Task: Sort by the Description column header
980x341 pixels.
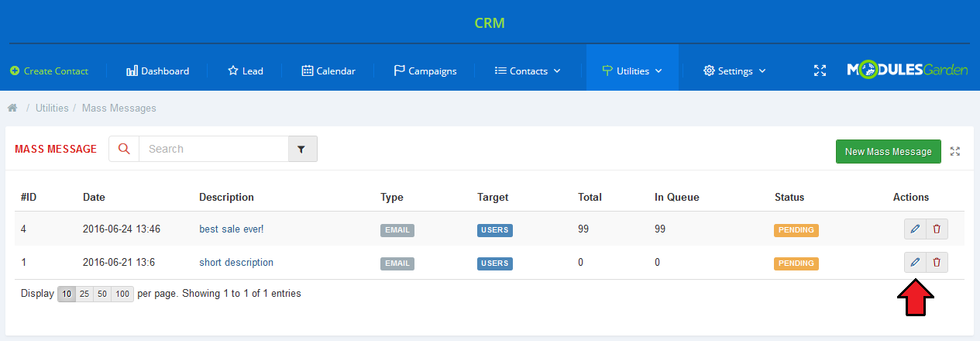Action: click(x=226, y=197)
